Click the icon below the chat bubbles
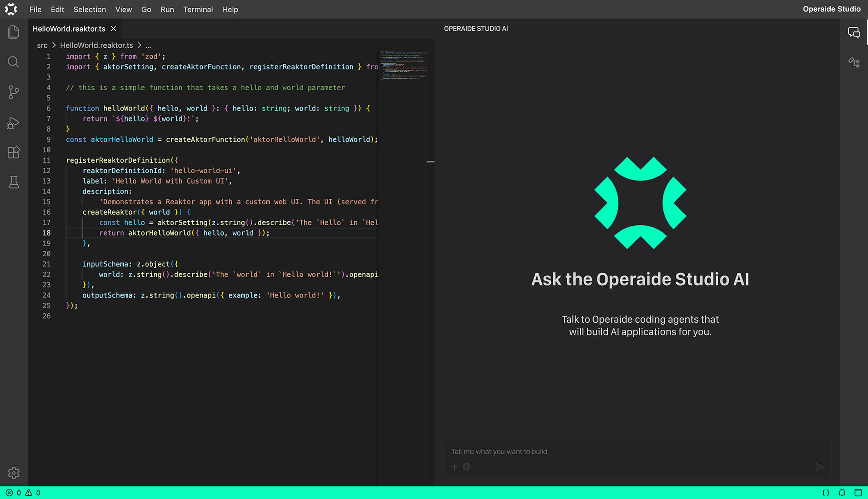The height and width of the screenshot is (499, 868). (854, 63)
